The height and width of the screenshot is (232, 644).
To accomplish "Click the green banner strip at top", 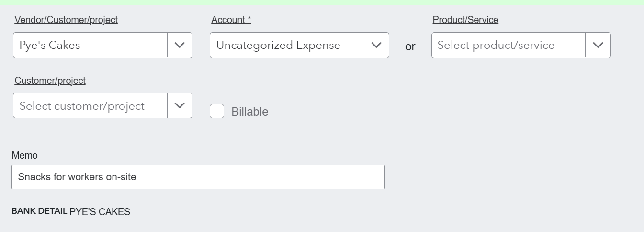I will [322, 2].
